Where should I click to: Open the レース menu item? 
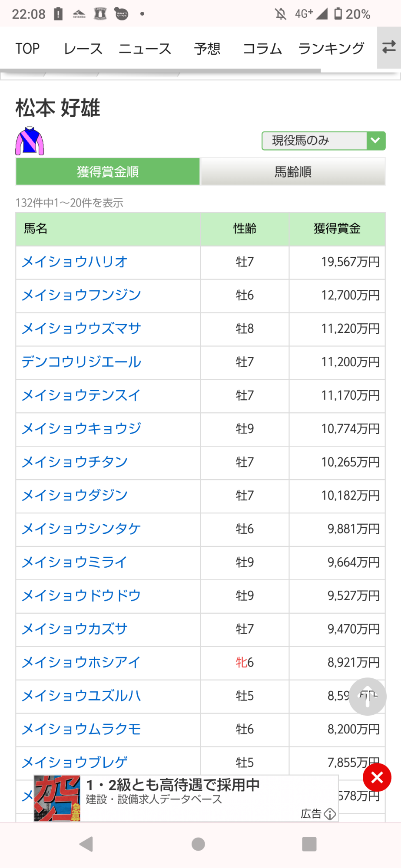(x=83, y=49)
